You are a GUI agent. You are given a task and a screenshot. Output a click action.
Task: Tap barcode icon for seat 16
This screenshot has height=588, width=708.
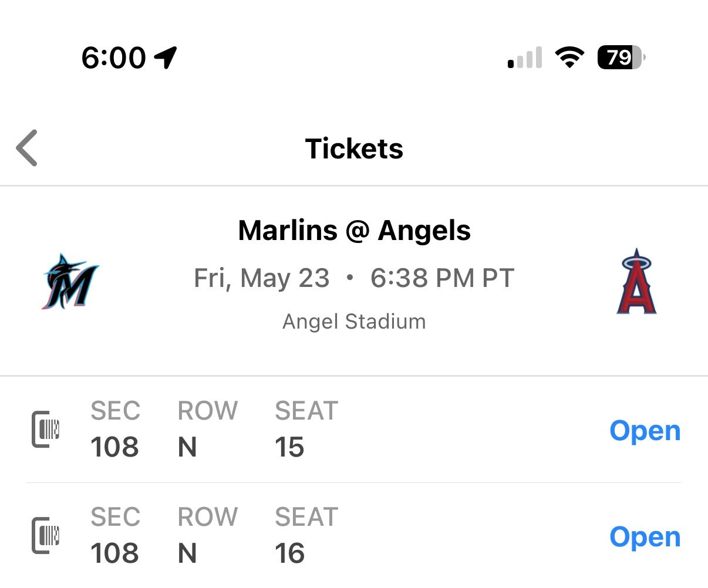point(46,535)
